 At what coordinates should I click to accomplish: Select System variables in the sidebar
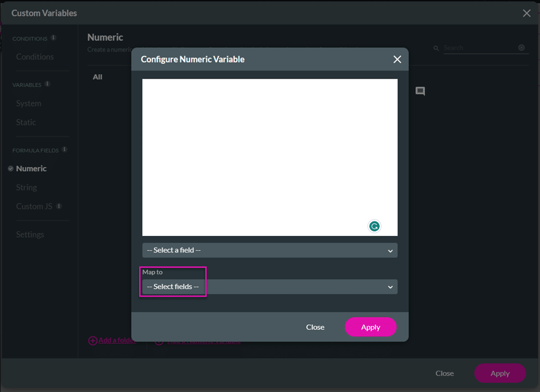coord(29,104)
